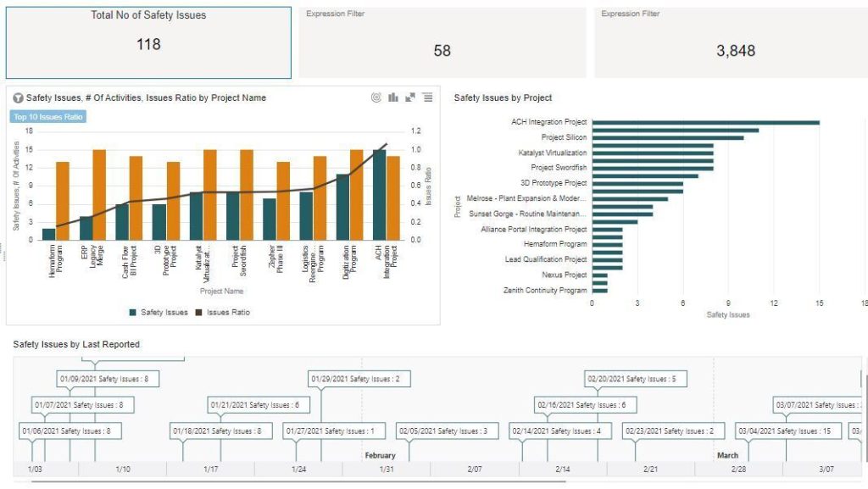Image resolution: width=868 pixels, height=489 pixels.
Task: Open the chart's hamburger menu
Action: point(428,97)
